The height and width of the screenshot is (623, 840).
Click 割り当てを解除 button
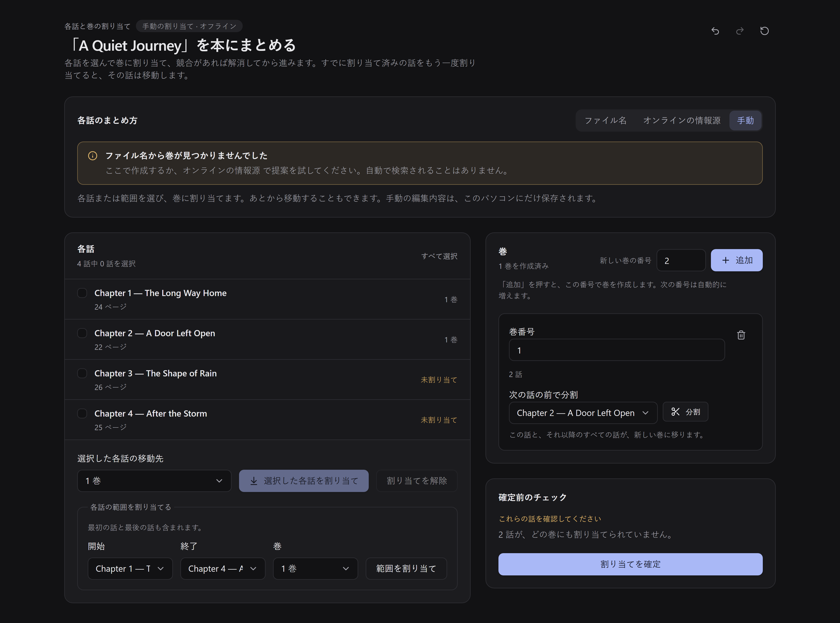point(417,481)
